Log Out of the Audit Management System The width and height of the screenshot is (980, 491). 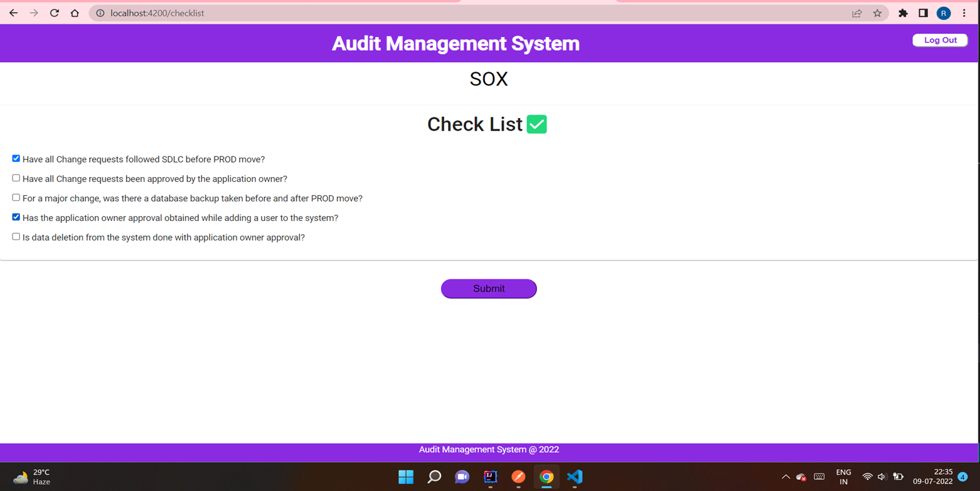[x=940, y=40]
